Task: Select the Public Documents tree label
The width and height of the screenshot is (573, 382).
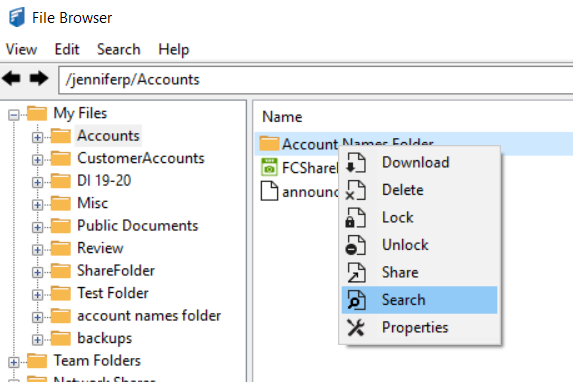Action: pyautogui.click(x=138, y=226)
